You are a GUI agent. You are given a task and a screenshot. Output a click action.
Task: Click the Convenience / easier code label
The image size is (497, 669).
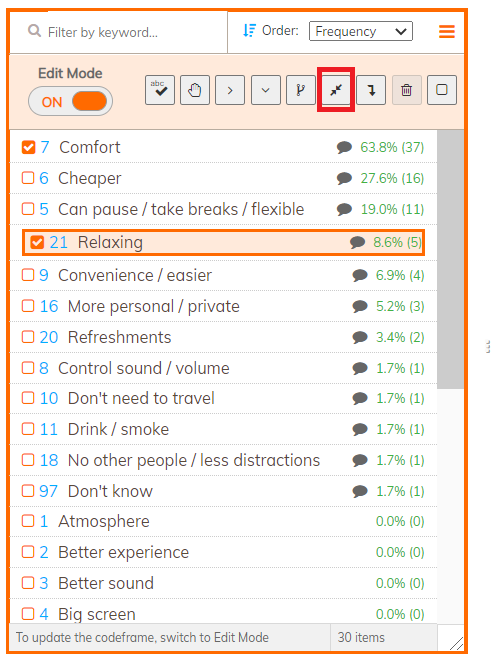135,275
